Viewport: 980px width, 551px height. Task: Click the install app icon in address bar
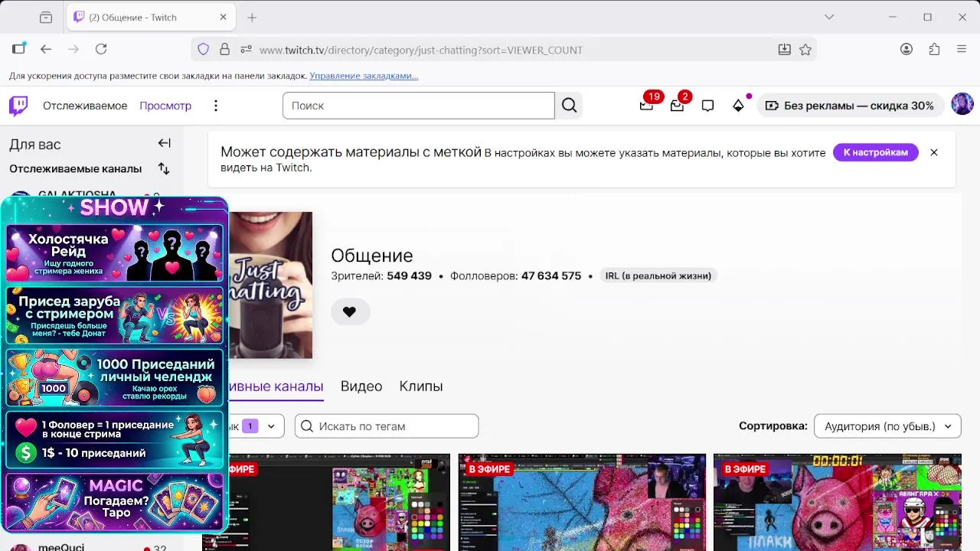(x=784, y=49)
